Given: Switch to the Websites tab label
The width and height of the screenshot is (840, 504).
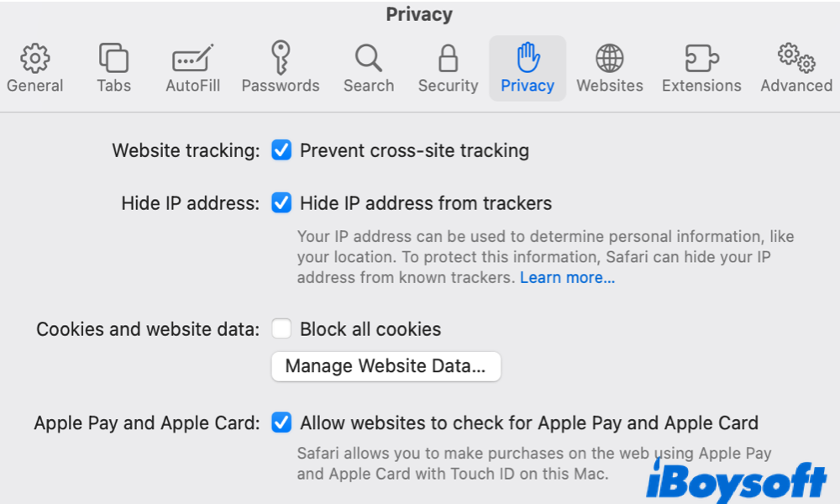Looking at the screenshot, I should click(x=609, y=86).
